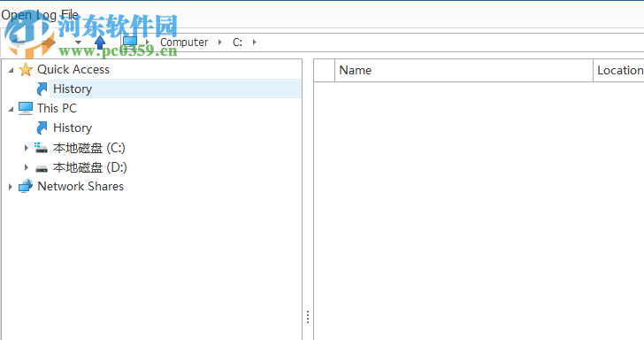Select Quick Access in the tree
The width and height of the screenshot is (644, 340).
(73, 69)
